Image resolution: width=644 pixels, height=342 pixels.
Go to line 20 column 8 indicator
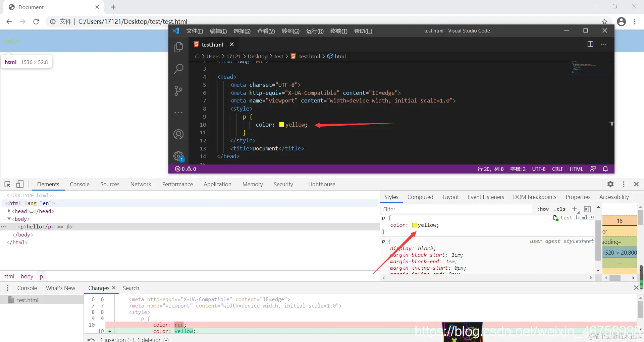490,169
